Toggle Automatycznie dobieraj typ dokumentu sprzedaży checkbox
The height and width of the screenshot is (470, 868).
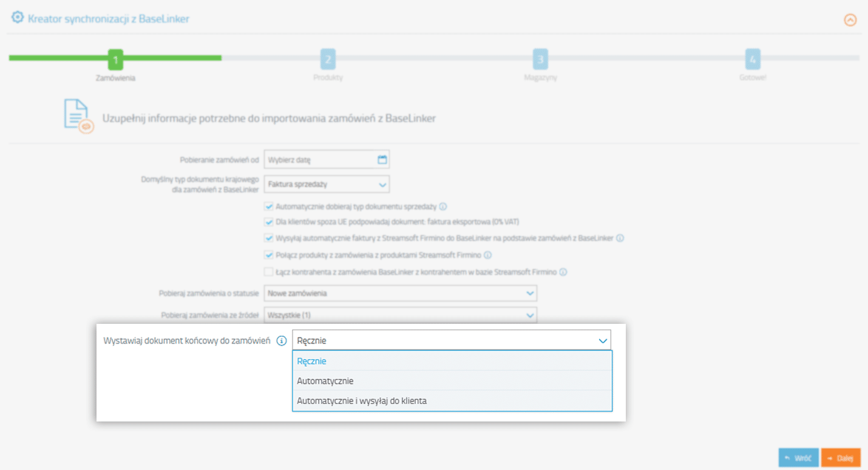269,206
